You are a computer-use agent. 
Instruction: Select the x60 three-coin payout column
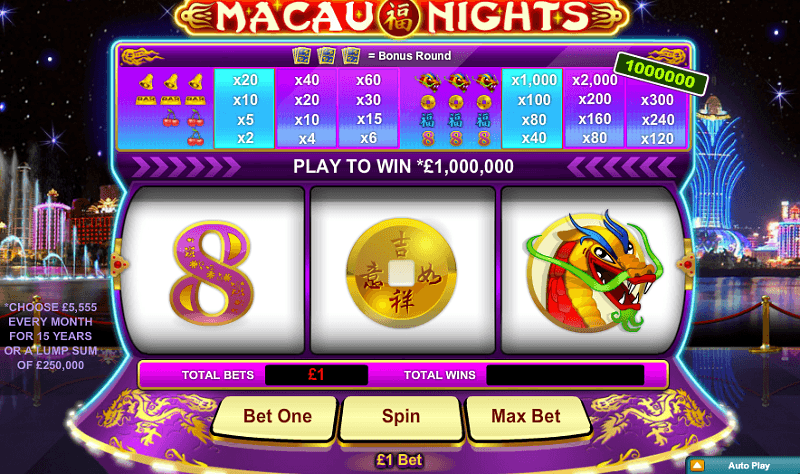[x=368, y=109]
